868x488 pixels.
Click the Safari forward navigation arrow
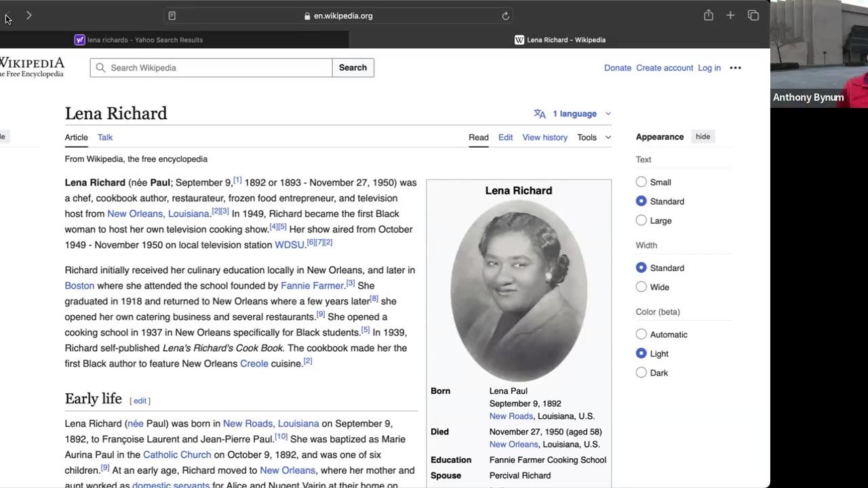28,15
